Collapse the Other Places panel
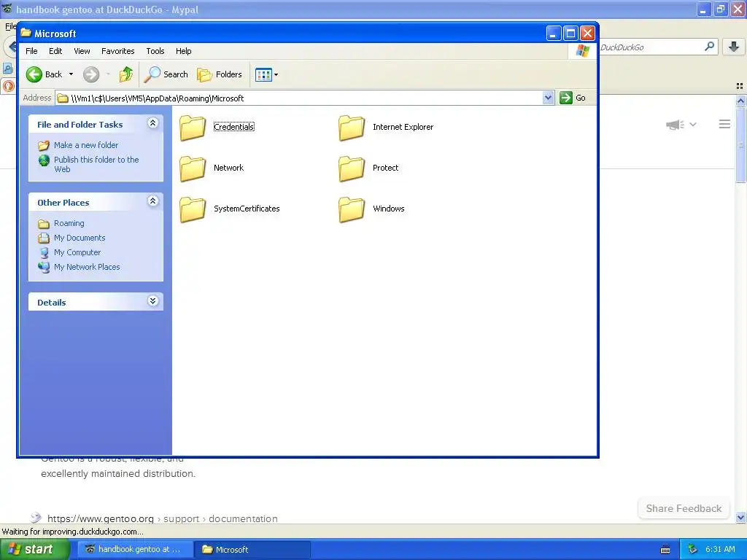This screenshot has width=747, height=560. pyautogui.click(x=152, y=201)
